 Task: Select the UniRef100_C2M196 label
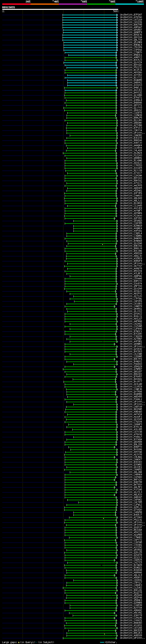coord(131,618)
